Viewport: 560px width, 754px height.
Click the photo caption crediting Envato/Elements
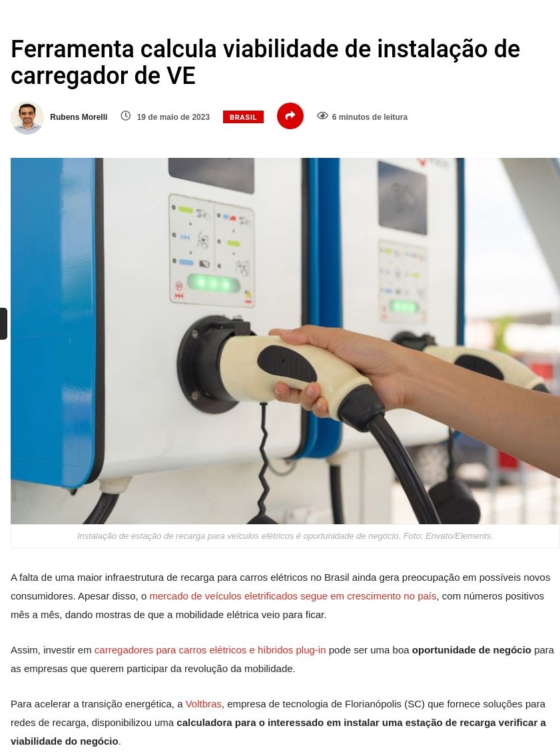coord(285,536)
